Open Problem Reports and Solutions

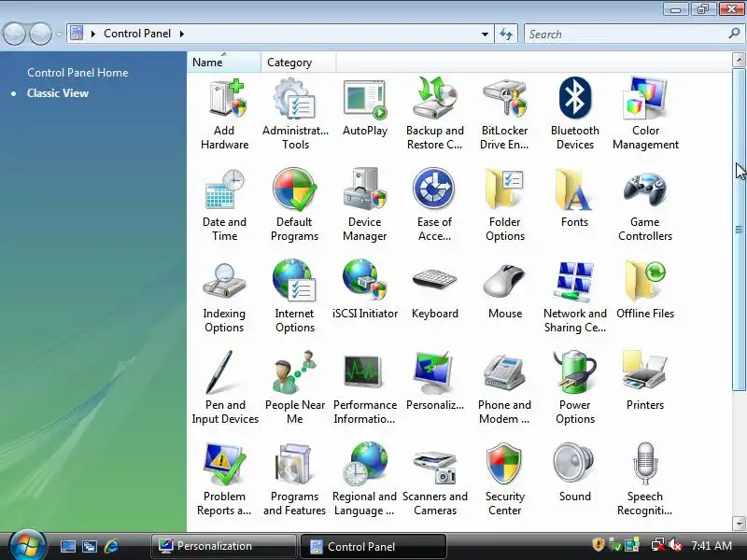point(224,480)
